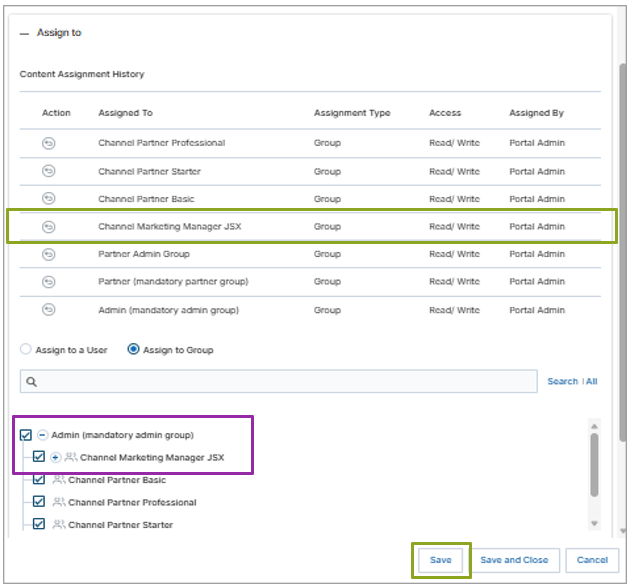Click undo icon for Channel Marketing Manager JSX
This screenshot has height=587, width=628.
pos(48,227)
